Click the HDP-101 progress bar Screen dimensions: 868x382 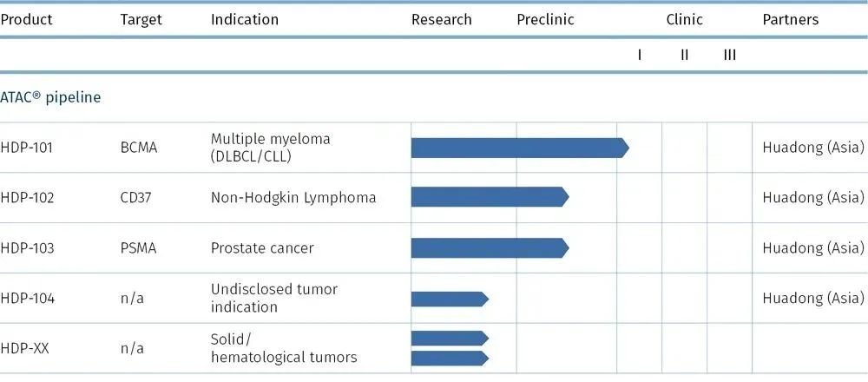click(519, 148)
